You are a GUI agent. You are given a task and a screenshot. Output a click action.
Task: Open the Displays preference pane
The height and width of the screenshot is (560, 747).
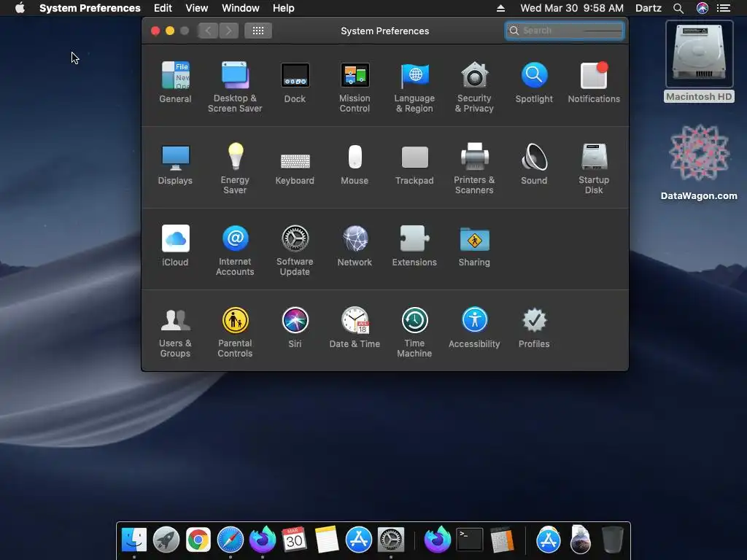175,164
